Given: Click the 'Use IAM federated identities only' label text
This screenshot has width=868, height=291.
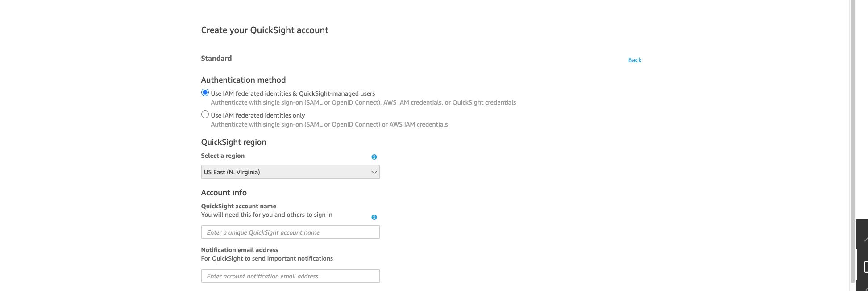Looking at the screenshot, I should [258, 115].
